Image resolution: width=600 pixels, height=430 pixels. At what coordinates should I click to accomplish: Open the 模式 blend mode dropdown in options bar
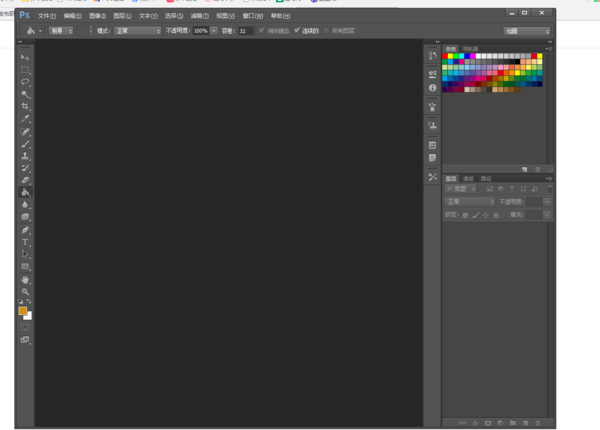[138, 31]
